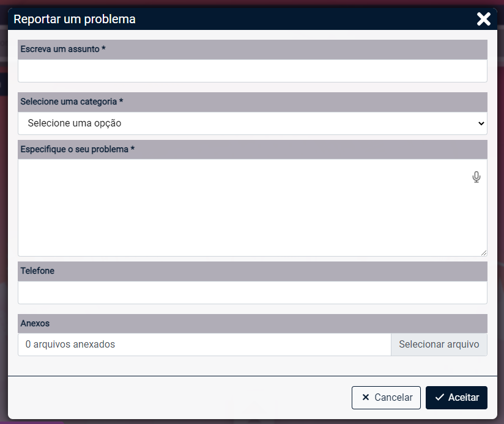504x424 pixels.
Task: Click the Telefone label
Action: (37, 271)
